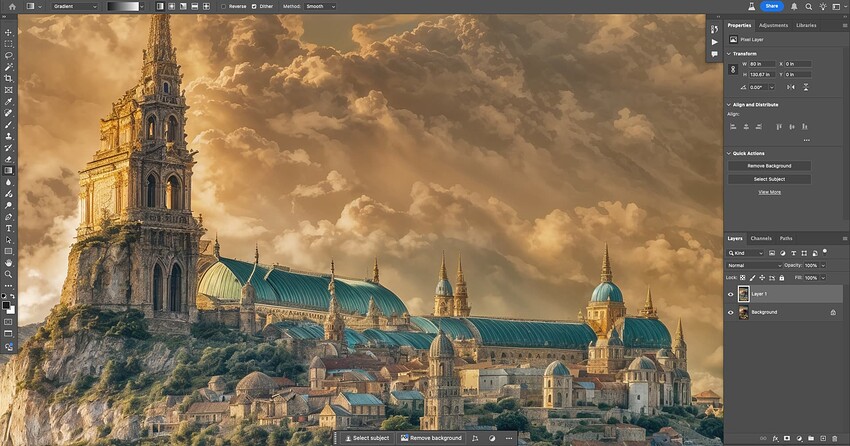Toggle link width and height constraint
Viewport: 850px width, 446px height.
tap(733, 69)
